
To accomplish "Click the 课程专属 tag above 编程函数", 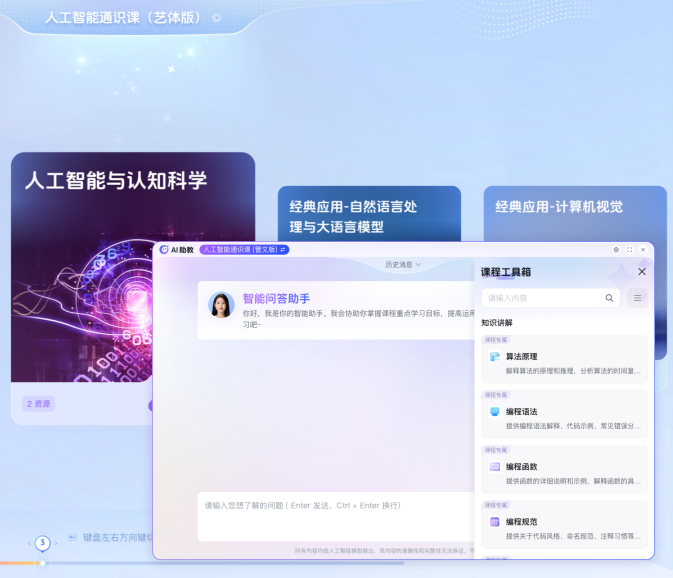I will click(x=496, y=450).
